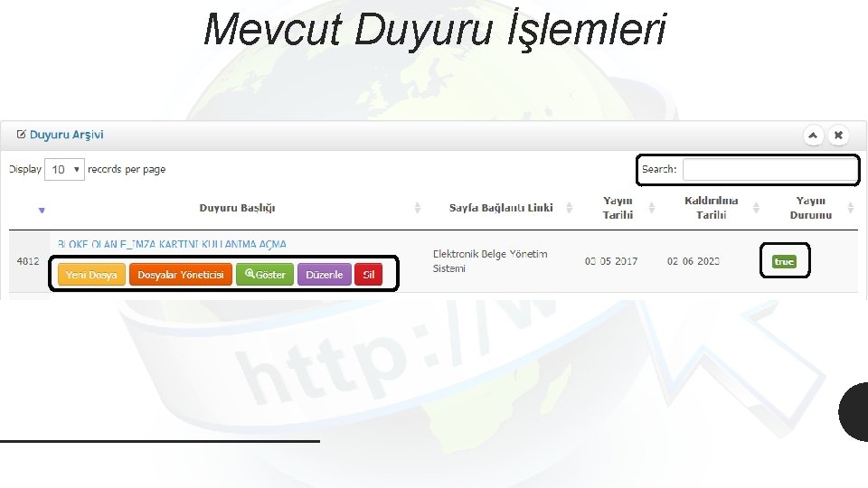The width and height of the screenshot is (868, 488).
Task: Click the Elektronik Belge Yönetim Sistemi cell
Action: (490, 261)
